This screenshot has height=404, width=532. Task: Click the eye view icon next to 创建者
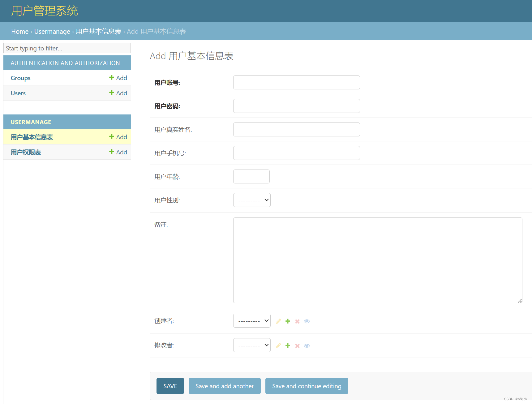point(307,321)
